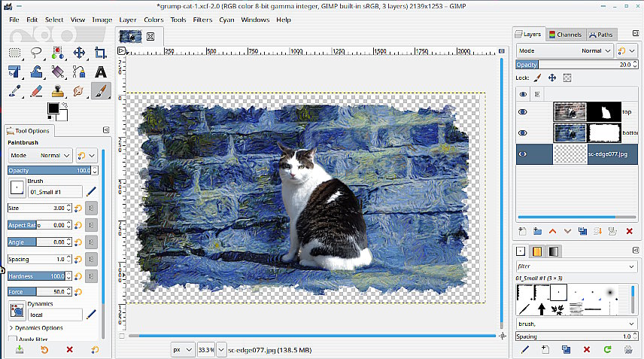644x359 pixels.
Task: Switch to the Paths tab
Action: tap(601, 35)
